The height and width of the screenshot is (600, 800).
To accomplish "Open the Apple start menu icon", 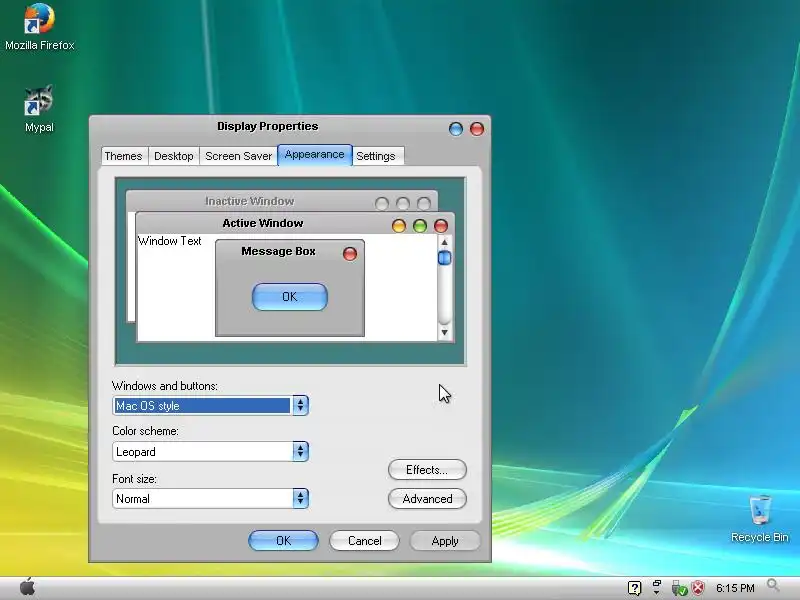I will (28, 587).
